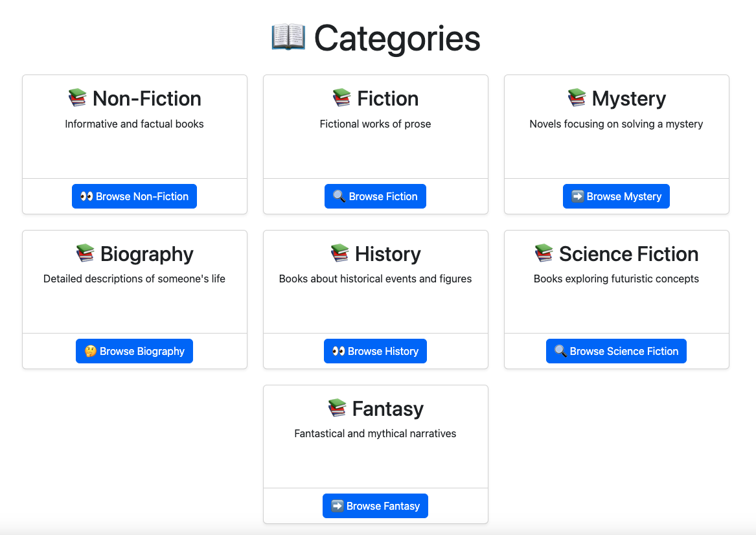Screen dimensions: 756x535
Task: Click the books icon next to Fantasy
Action: pyautogui.click(x=337, y=408)
